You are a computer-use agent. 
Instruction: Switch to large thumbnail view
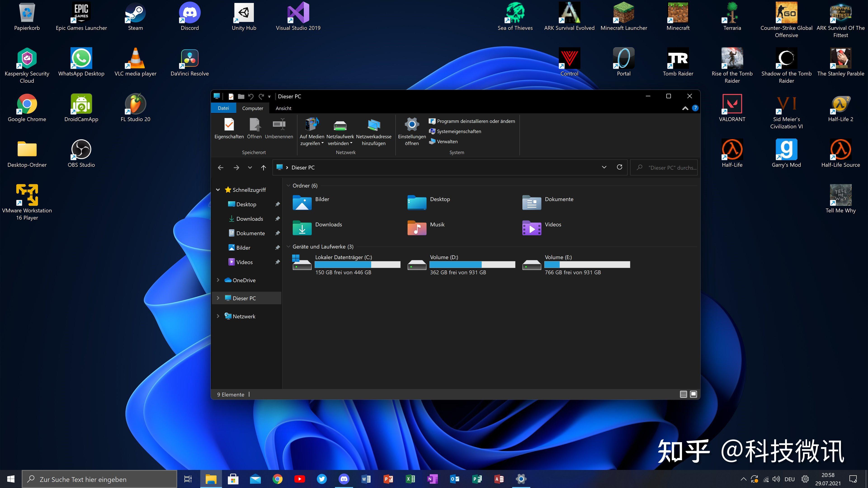click(693, 394)
